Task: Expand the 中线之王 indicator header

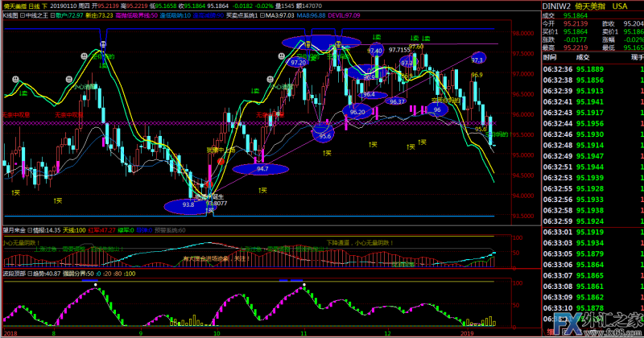Action: tap(31, 15)
